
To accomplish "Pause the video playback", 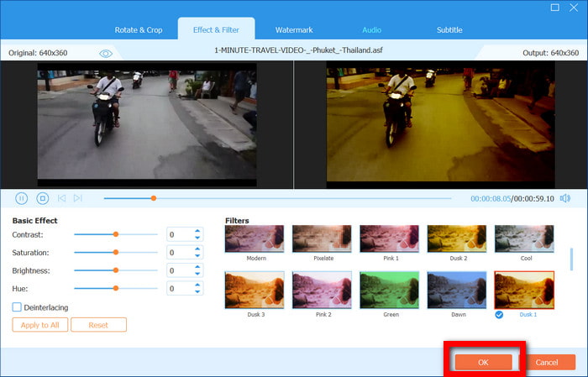I will click(x=22, y=198).
